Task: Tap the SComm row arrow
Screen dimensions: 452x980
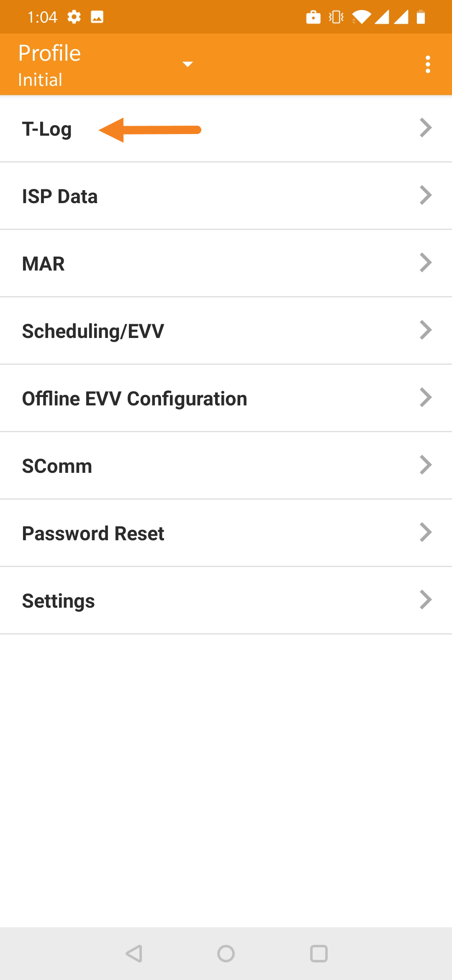Action: point(426,465)
